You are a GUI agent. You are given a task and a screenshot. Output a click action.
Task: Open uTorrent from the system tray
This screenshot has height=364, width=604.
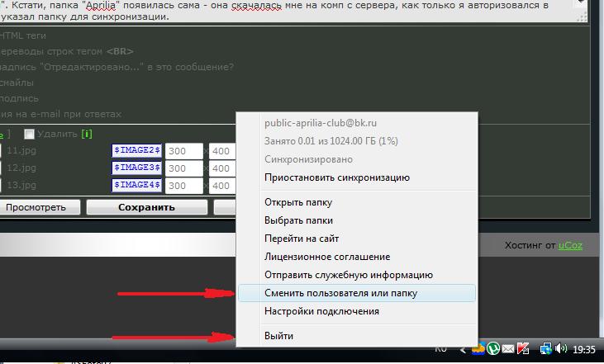[x=493, y=349]
